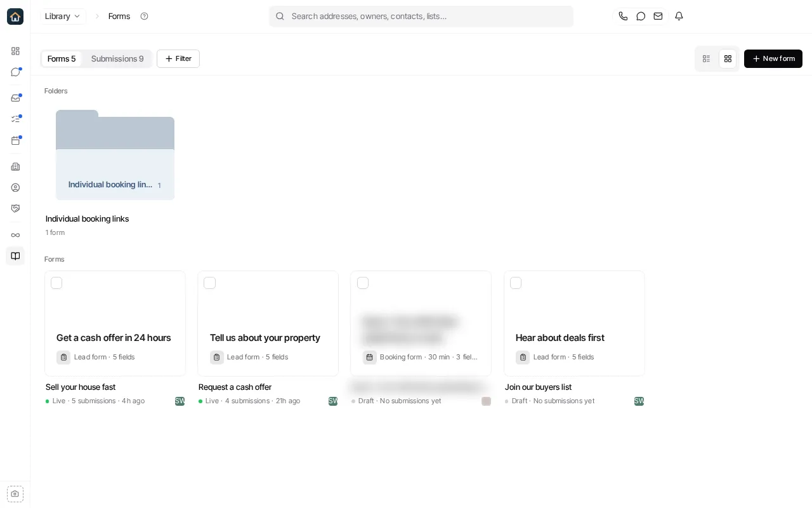Viewport: 812px width, 508px height.
Task: Expand the Library dropdown in breadcrumb
Action: coord(63,16)
